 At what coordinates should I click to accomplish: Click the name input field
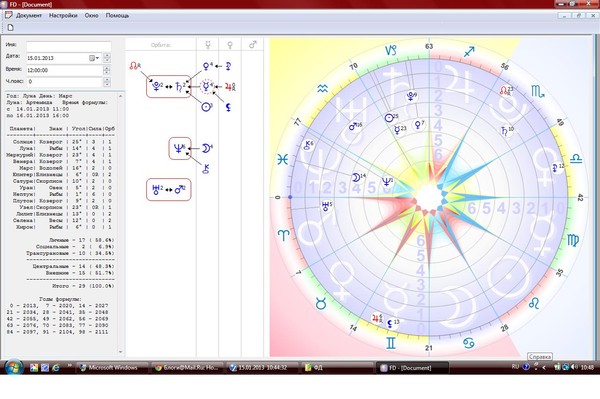pyautogui.click(x=68, y=46)
